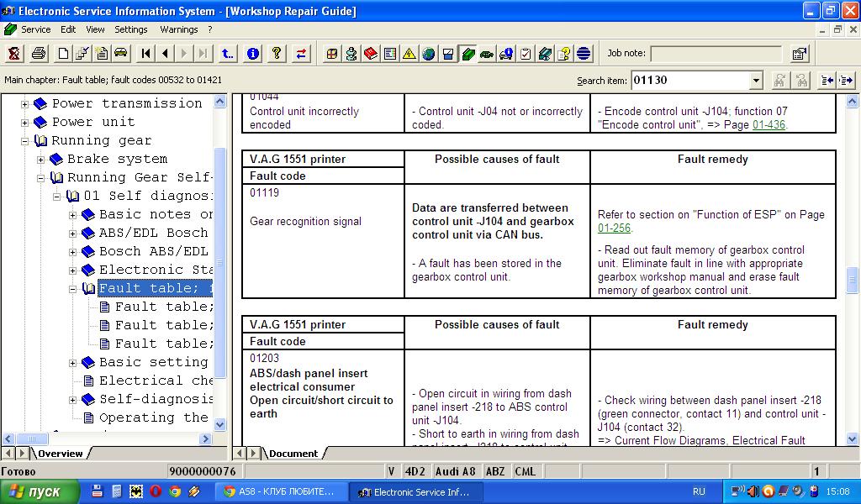
Task: Click the red and blue swap arrows icon
Action: point(301,54)
